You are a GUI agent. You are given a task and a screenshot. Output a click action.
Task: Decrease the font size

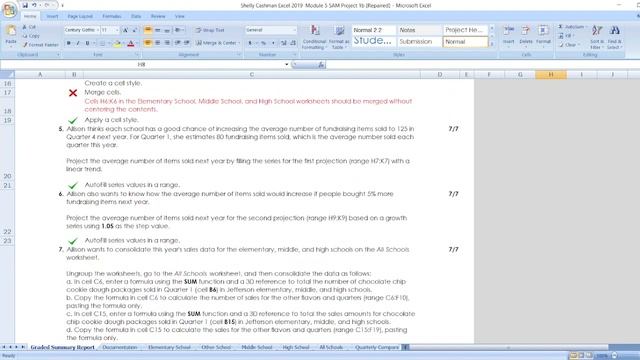click(x=135, y=30)
